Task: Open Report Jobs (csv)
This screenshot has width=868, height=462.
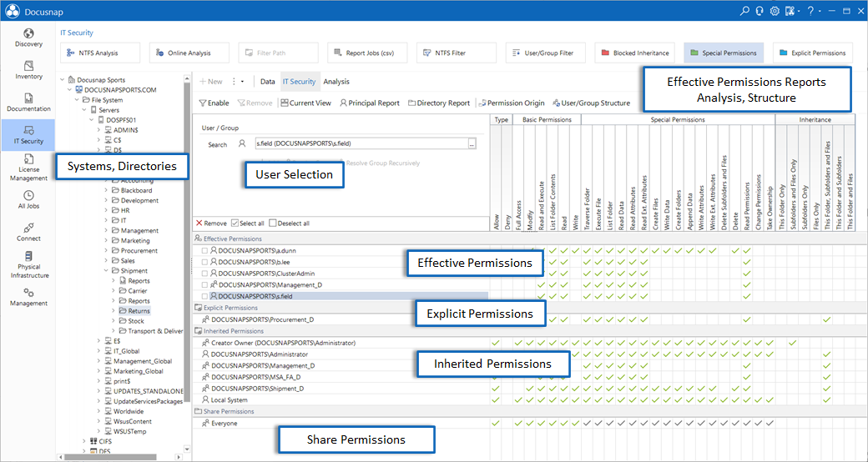Action: pos(367,53)
